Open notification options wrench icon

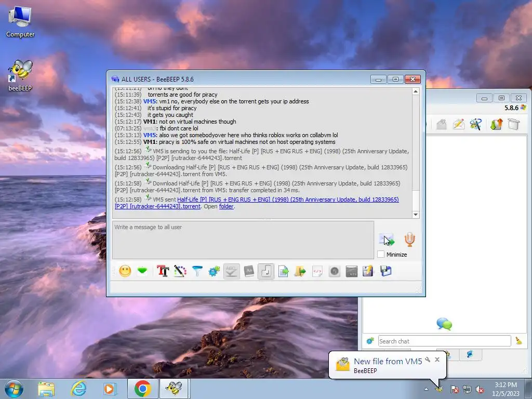click(x=428, y=360)
